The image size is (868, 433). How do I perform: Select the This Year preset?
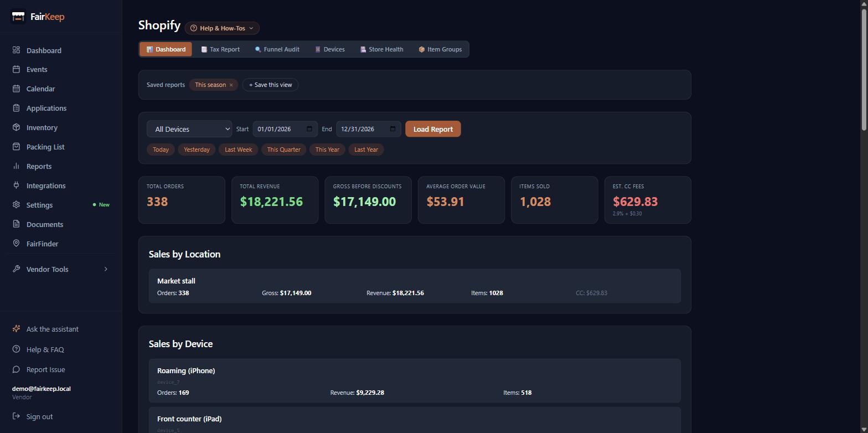tap(327, 150)
